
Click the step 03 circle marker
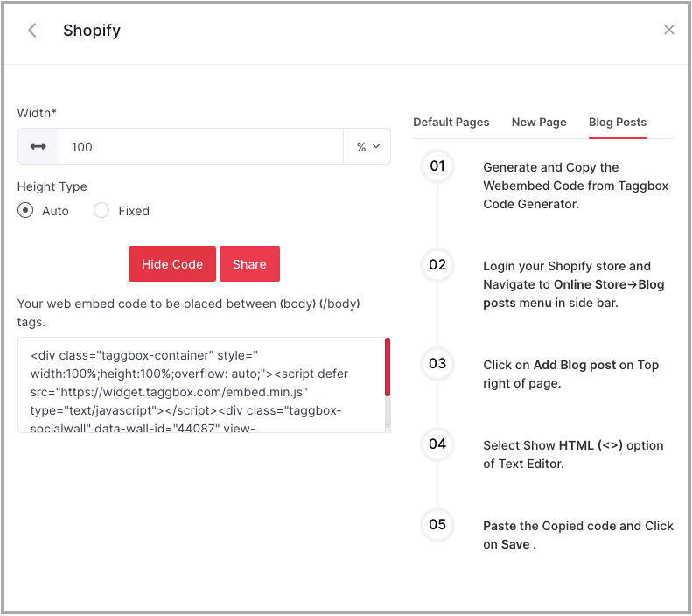(x=437, y=364)
